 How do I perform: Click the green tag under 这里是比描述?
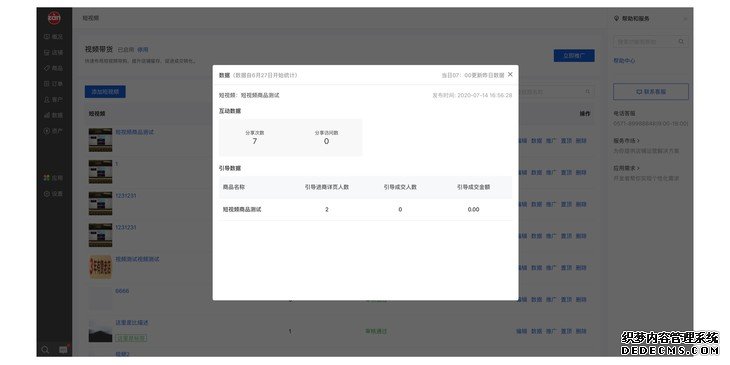[x=131, y=338]
